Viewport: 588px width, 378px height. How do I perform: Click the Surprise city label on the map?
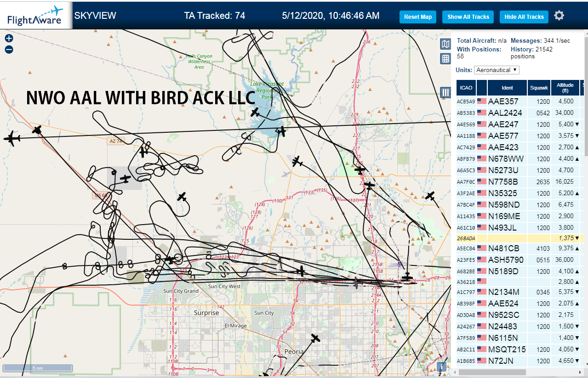(206, 313)
